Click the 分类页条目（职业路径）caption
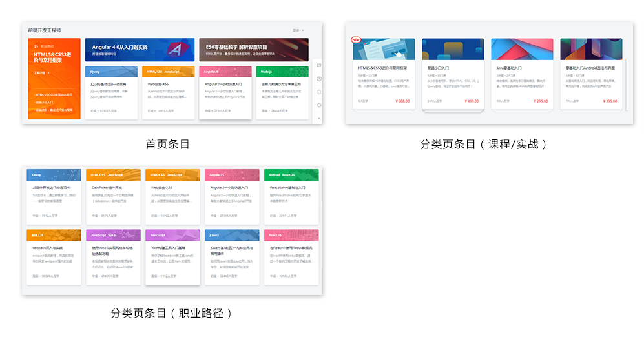Viewport: 644px width, 364px height. click(x=172, y=314)
